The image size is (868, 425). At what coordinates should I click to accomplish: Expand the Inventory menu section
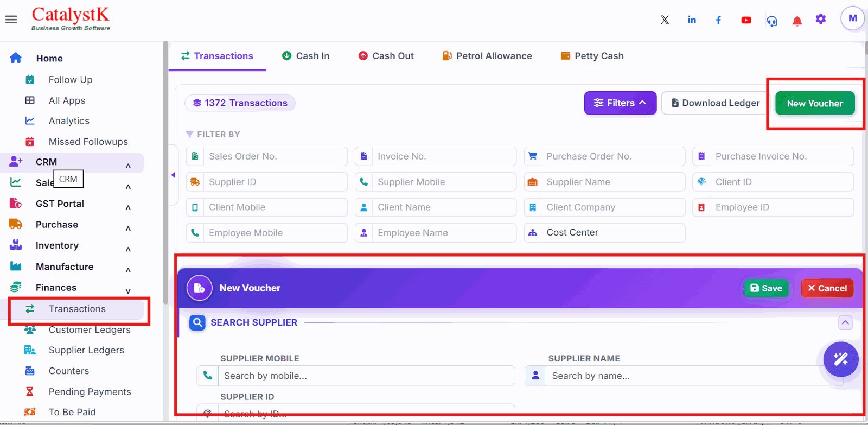coord(128,249)
